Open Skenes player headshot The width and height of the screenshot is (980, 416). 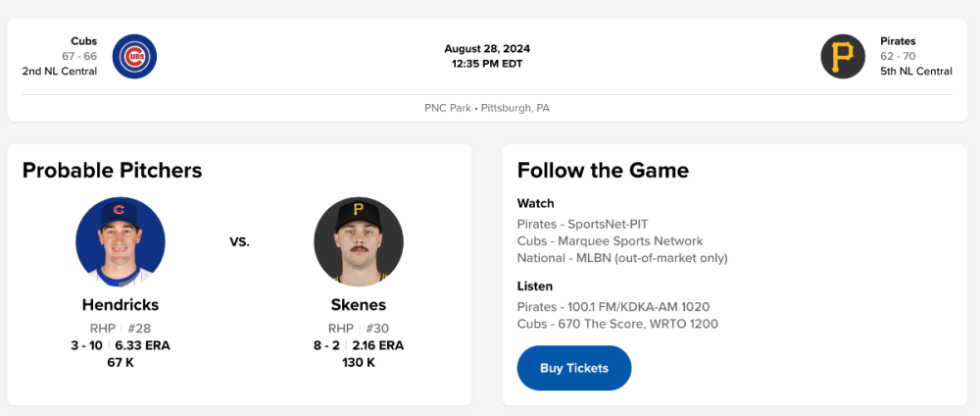[359, 241]
